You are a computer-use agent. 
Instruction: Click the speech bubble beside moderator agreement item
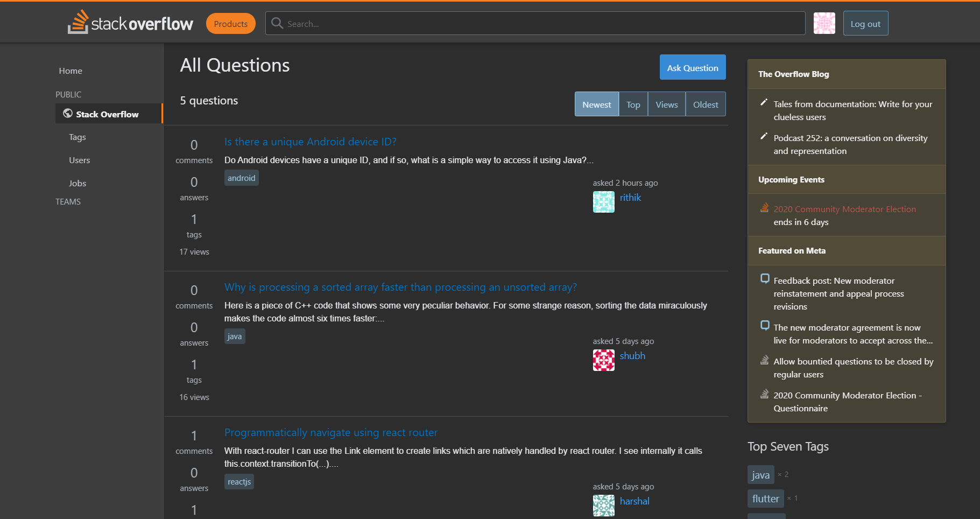(x=765, y=326)
